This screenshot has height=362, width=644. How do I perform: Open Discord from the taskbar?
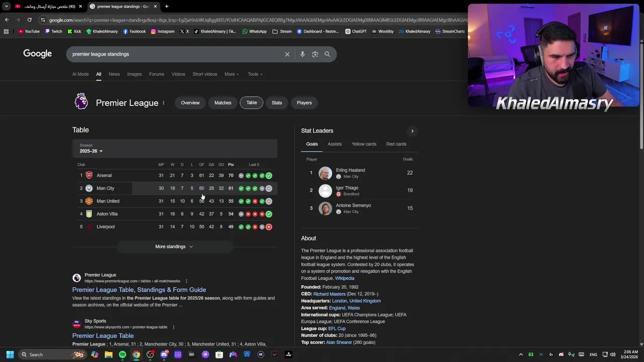tap(164, 354)
